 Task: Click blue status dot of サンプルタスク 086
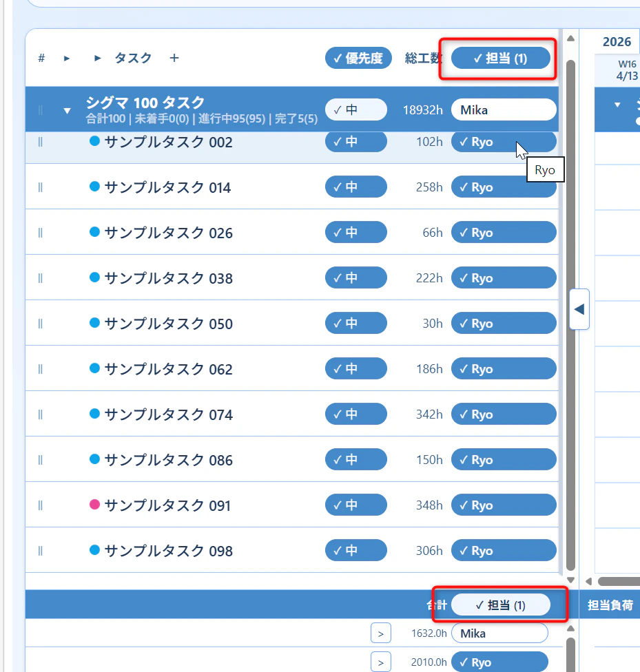[x=94, y=459]
